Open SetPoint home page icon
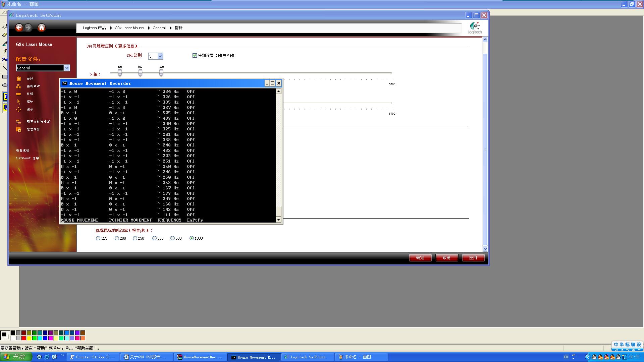The image size is (644, 362). [x=42, y=28]
